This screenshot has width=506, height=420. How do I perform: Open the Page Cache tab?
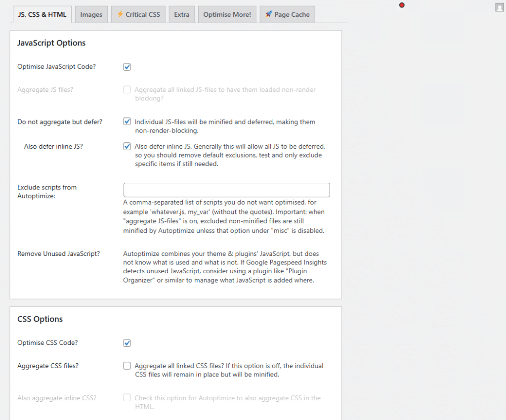coord(287,14)
